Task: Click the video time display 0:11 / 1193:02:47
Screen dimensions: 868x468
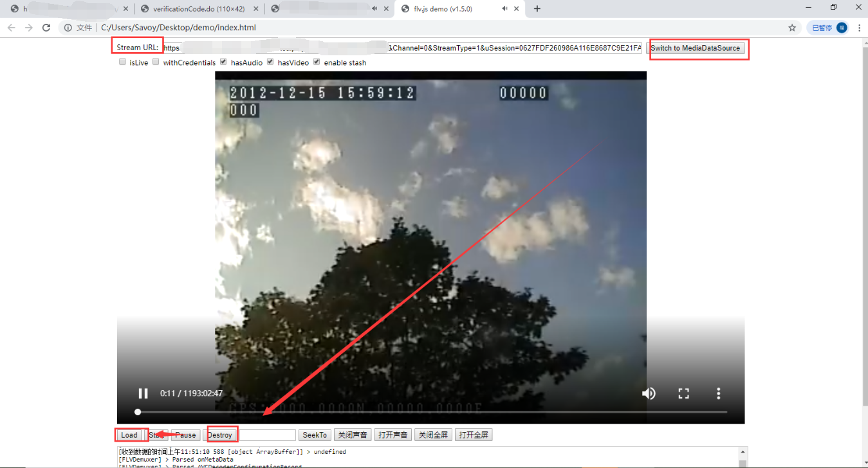Action: click(192, 393)
